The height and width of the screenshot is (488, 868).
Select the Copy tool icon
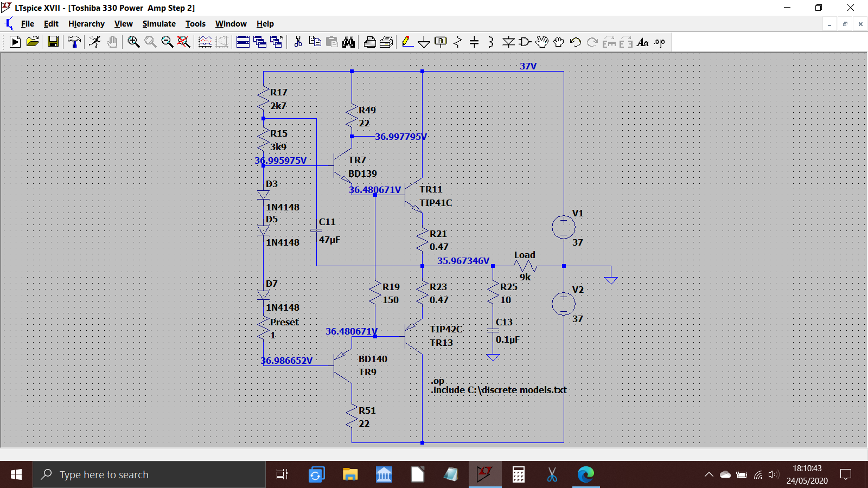coord(315,42)
